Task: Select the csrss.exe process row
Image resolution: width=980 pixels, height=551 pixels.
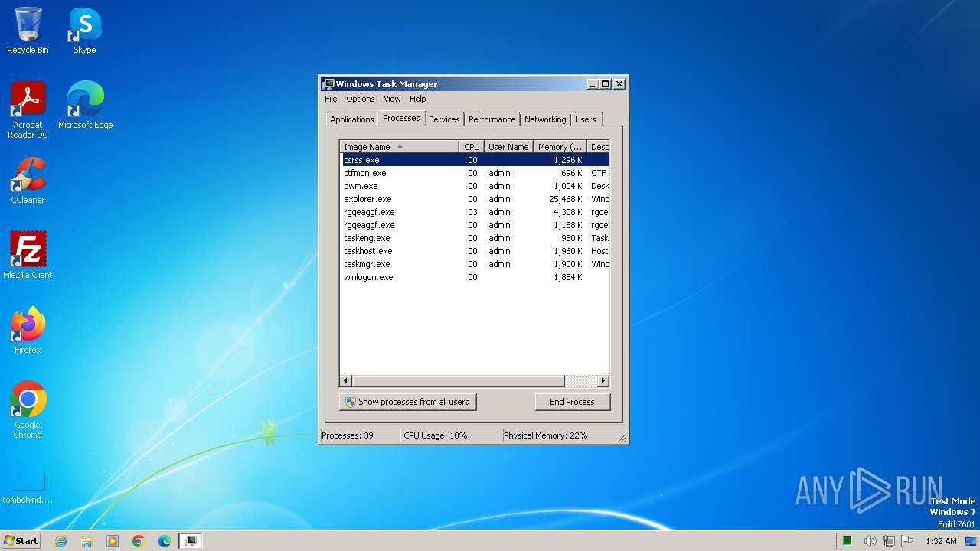Action: (475, 160)
